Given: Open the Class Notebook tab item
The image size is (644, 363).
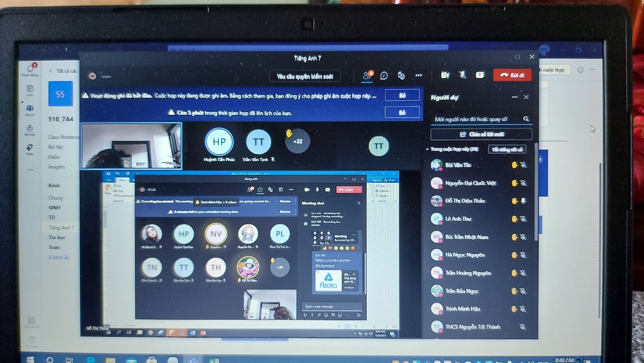Looking at the screenshot, I should [64, 137].
